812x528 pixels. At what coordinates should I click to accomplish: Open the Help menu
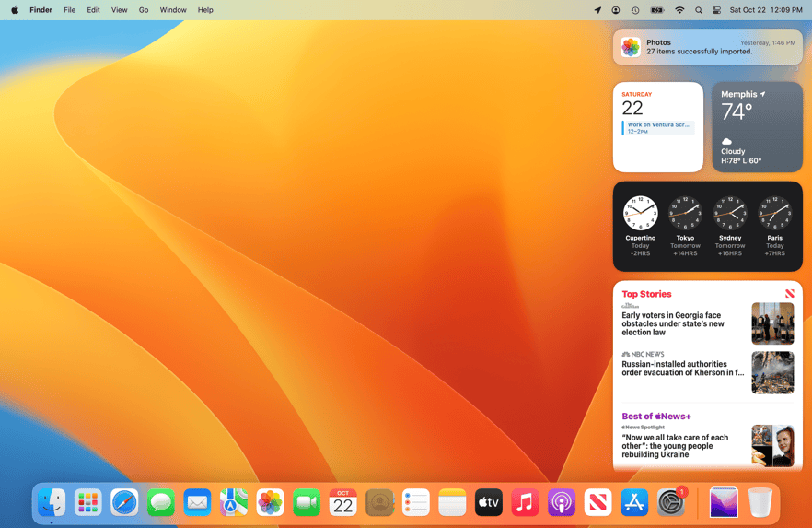pos(205,10)
